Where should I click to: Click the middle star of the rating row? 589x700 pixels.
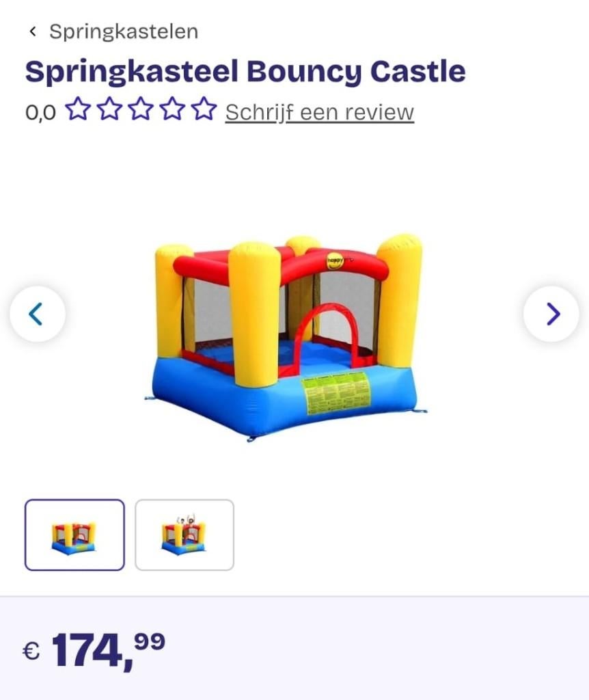[x=140, y=111]
